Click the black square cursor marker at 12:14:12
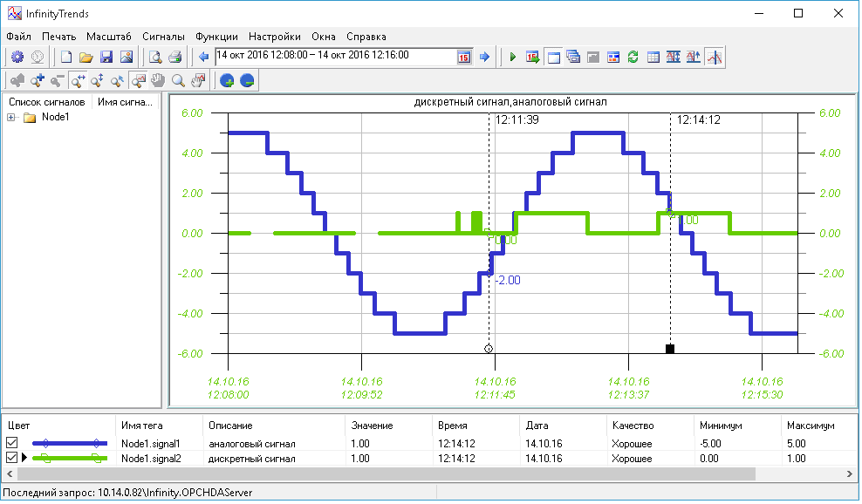Screen dimensions: 862x504 (670, 349)
